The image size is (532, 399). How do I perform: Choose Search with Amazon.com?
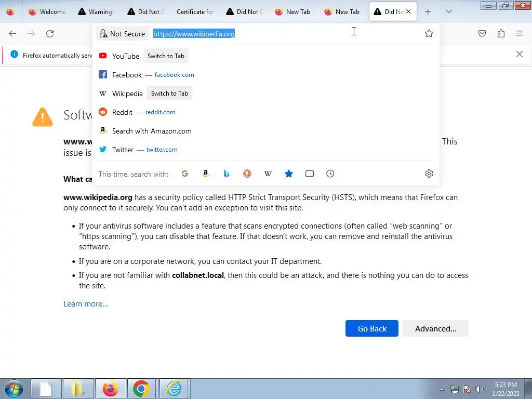point(265,131)
